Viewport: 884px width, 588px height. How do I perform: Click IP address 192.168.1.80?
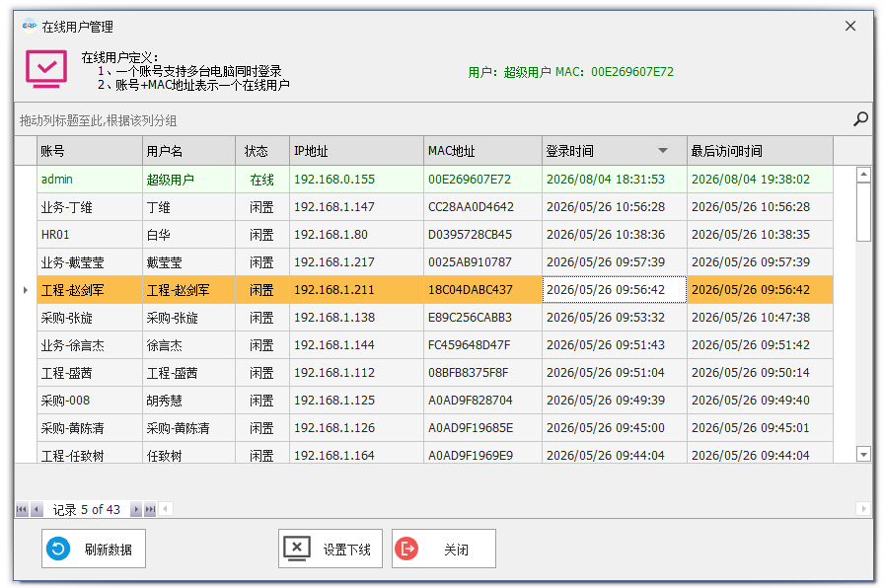pyautogui.click(x=356, y=235)
